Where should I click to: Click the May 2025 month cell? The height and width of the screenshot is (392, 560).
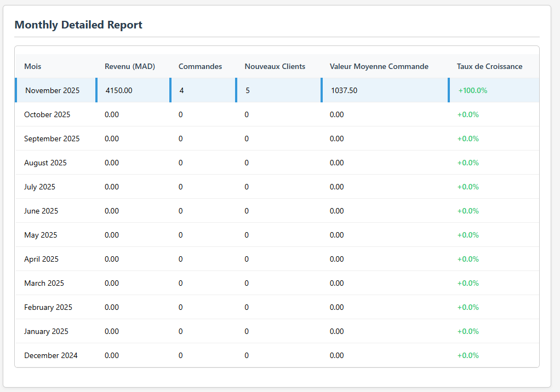pos(41,235)
